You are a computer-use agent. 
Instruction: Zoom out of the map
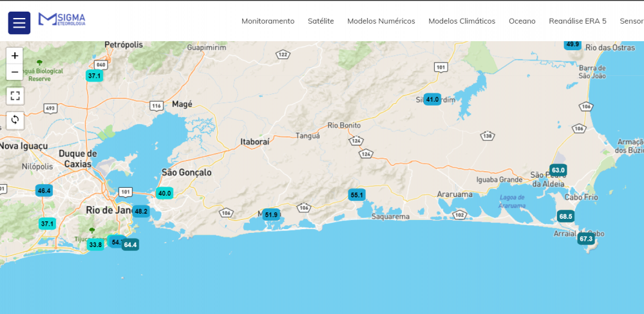[15, 72]
